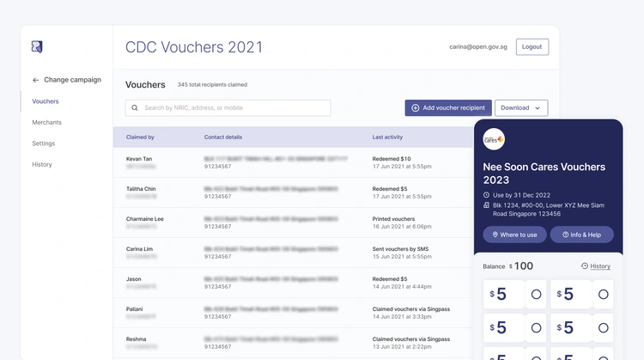Focus the Search by NRIC field

(x=228, y=107)
